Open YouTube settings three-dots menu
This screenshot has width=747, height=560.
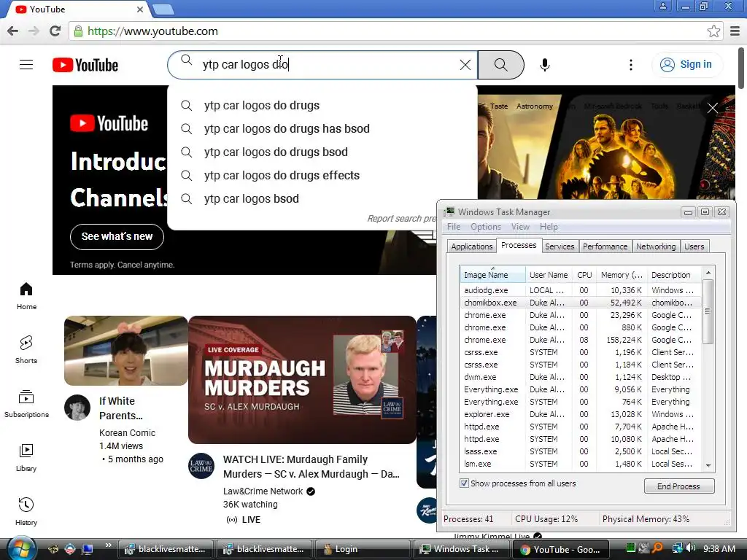631,65
